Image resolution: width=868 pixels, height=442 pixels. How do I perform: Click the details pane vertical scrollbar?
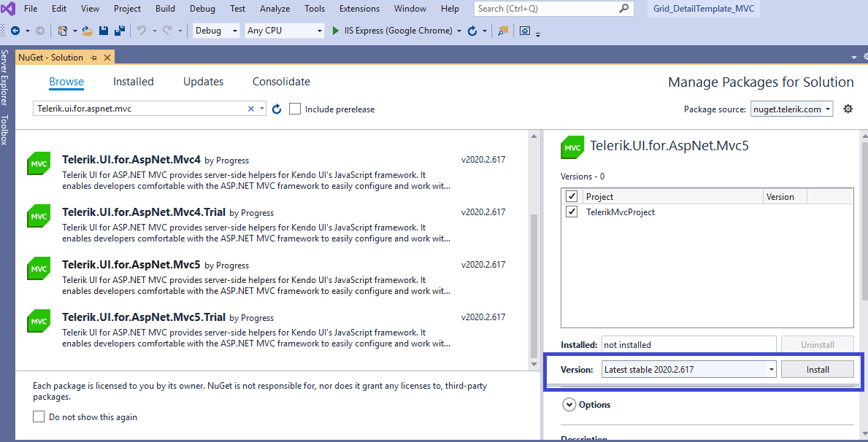863,221
